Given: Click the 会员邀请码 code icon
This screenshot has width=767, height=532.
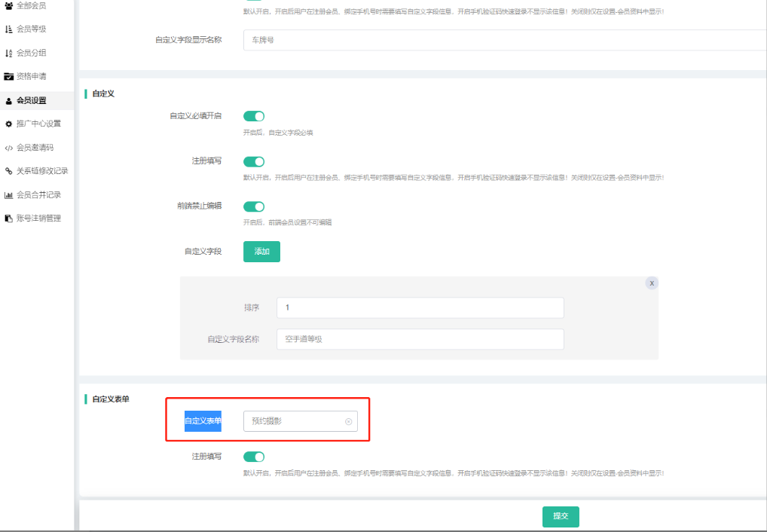Looking at the screenshot, I should click(x=8, y=148).
